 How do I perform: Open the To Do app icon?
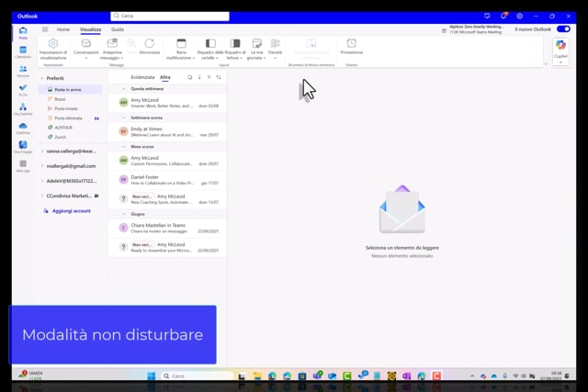(23, 90)
